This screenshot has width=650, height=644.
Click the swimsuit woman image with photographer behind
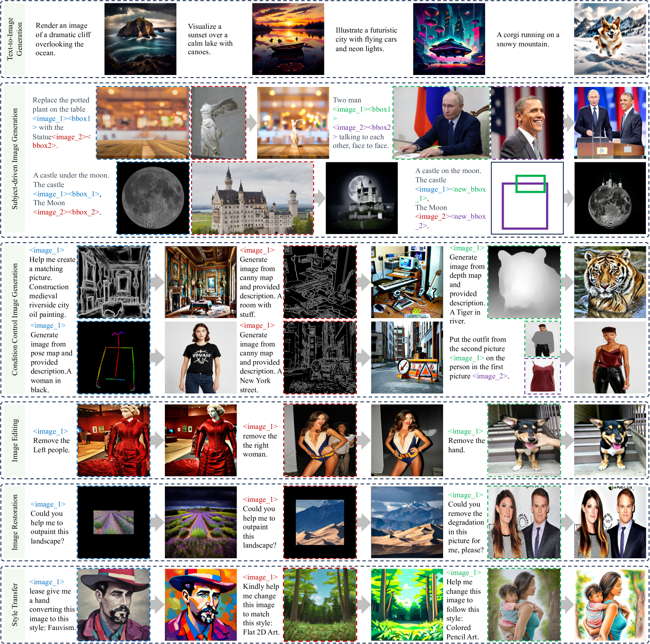[320, 440]
